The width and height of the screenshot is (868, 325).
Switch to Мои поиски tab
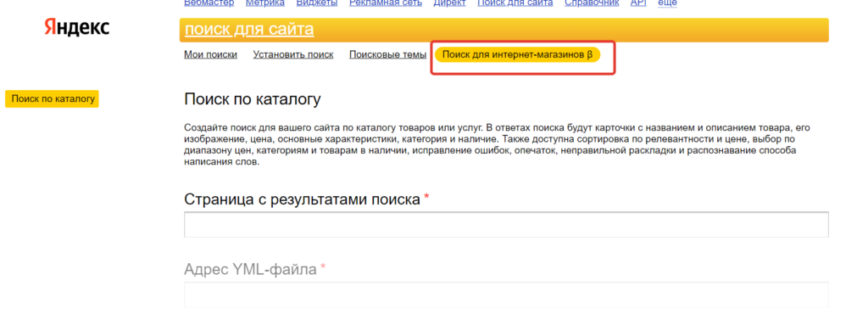click(210, 54)
